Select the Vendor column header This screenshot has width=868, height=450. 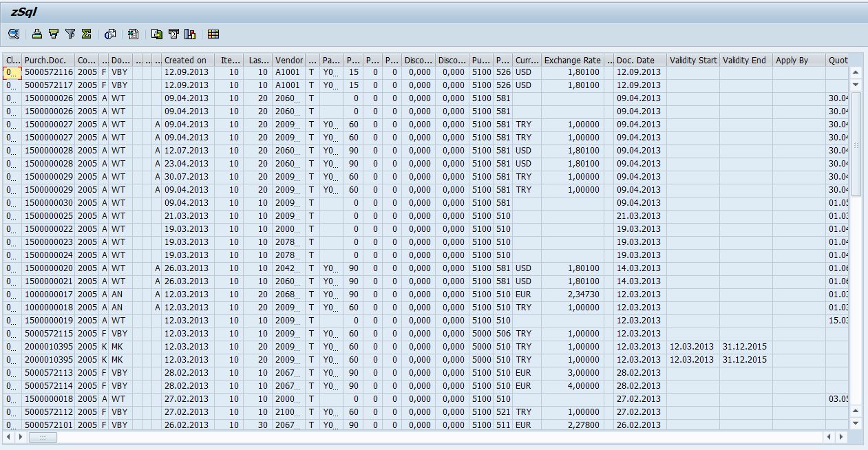(289, 60)
